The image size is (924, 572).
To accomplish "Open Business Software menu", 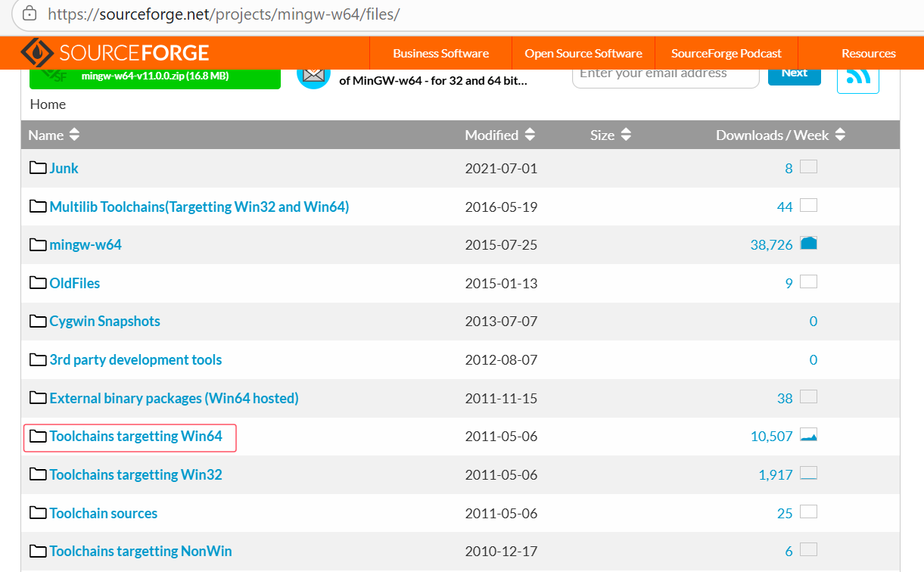I will coord(440,53).
